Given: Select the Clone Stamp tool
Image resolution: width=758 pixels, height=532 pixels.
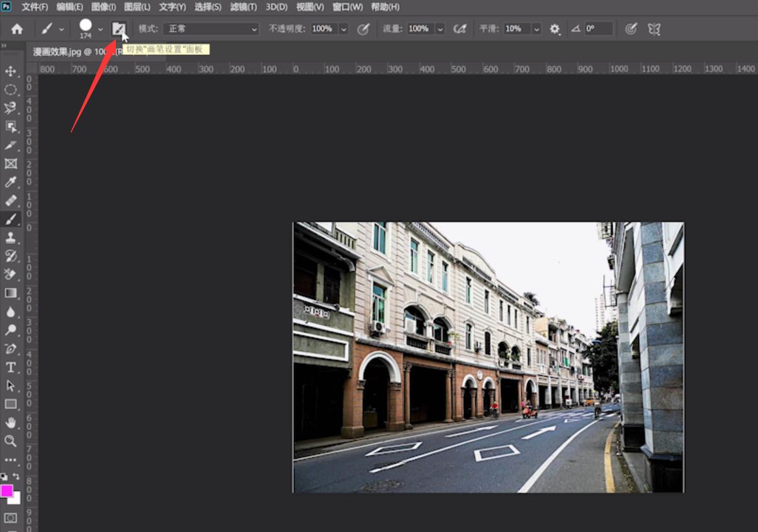Looking at the screenshot, I should click(11, 237).
